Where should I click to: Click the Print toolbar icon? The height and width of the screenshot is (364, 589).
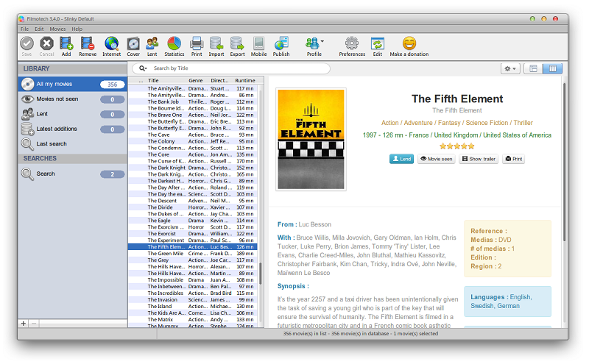(x=197, y=46)
